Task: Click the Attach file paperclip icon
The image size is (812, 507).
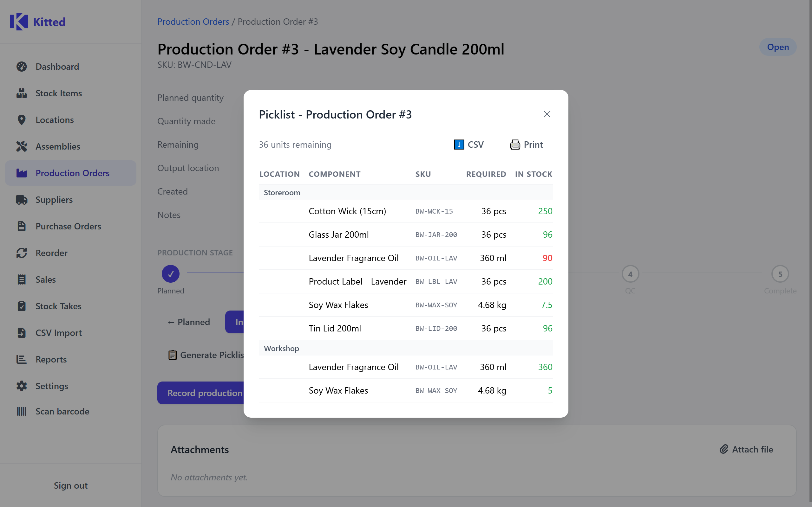Action: coord(724,449)
